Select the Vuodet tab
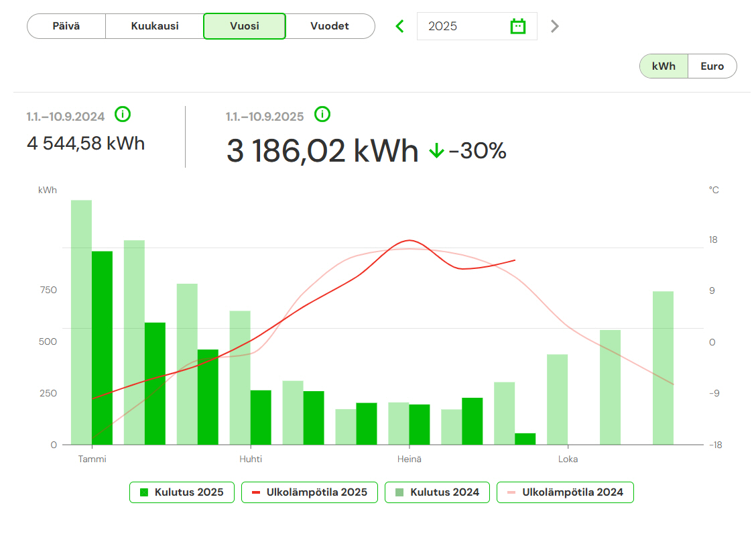 pos(329,26)
